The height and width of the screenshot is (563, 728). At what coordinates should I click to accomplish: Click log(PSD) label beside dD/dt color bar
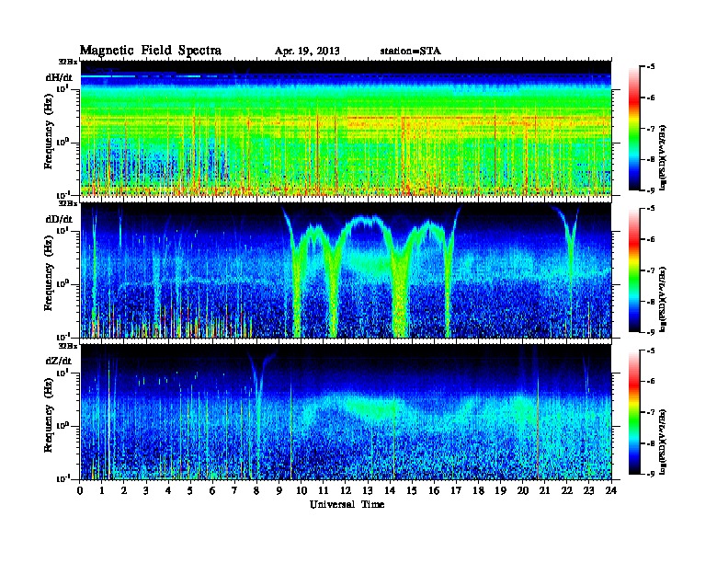pyautogui.click(x=663, y=299)
